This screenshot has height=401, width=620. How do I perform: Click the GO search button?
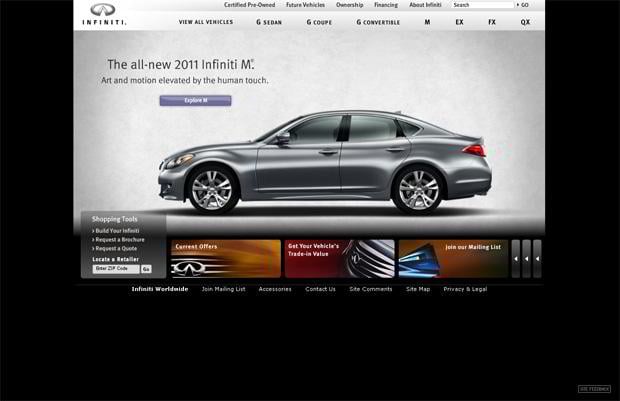tap(523, 5)
